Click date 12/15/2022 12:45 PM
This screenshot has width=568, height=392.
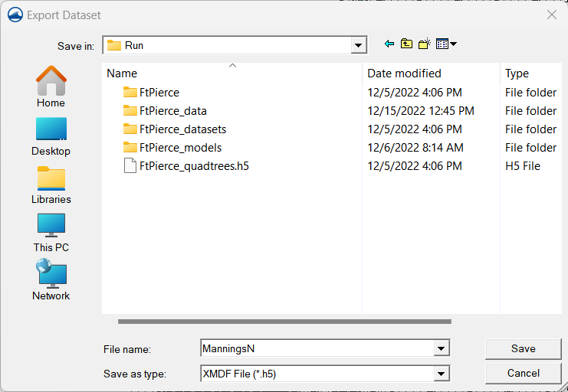421,111
